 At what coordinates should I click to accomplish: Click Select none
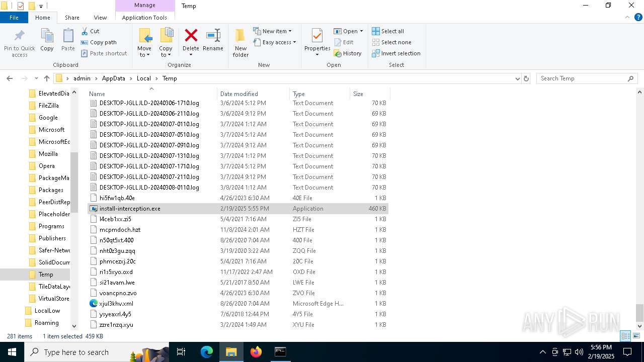point(391,42)
